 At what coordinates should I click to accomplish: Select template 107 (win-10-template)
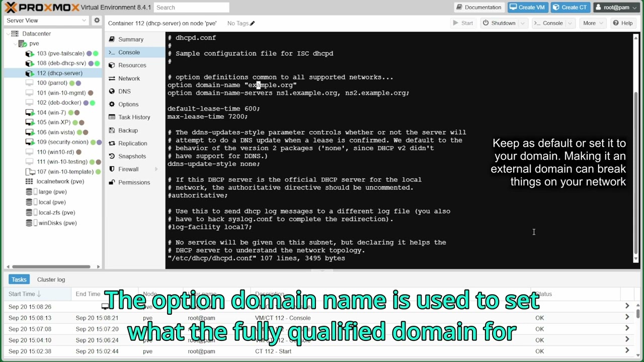click(x=65, y=171)
